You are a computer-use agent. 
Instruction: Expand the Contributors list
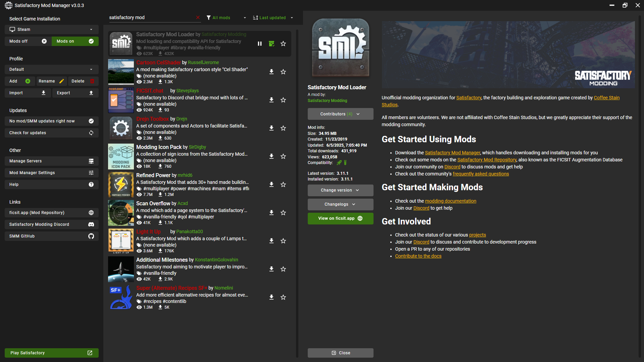click(x=340, y=114)
